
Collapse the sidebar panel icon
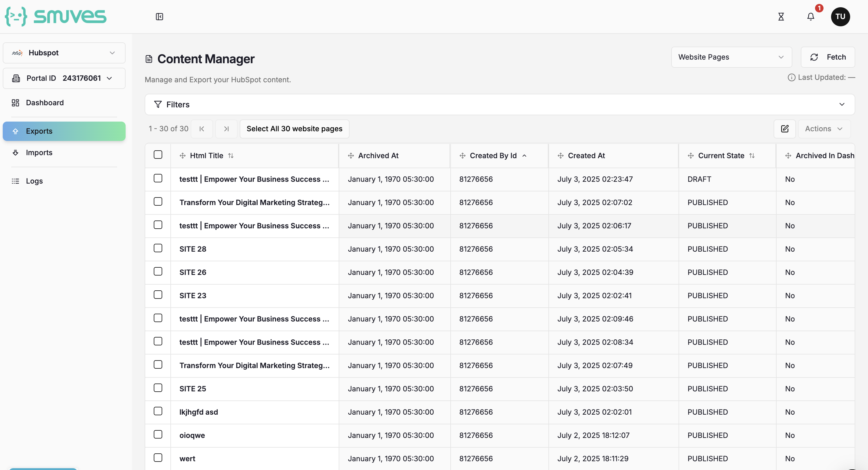coord(159,17)
